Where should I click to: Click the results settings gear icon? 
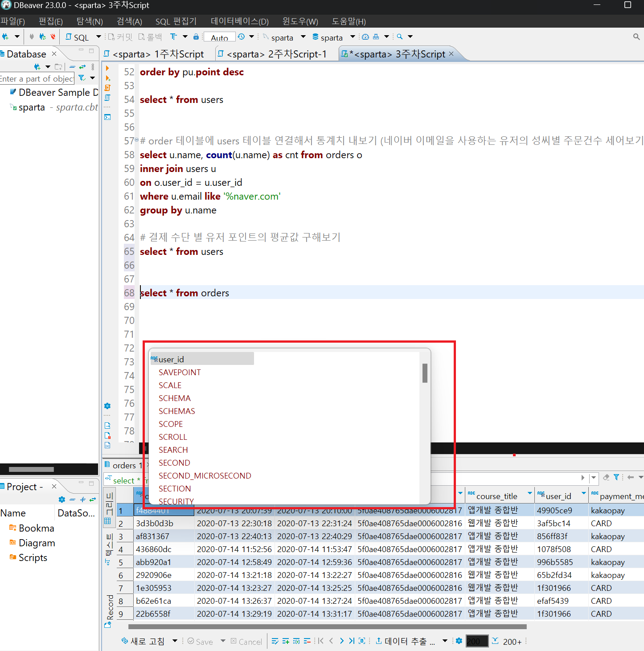pos(459,641)
